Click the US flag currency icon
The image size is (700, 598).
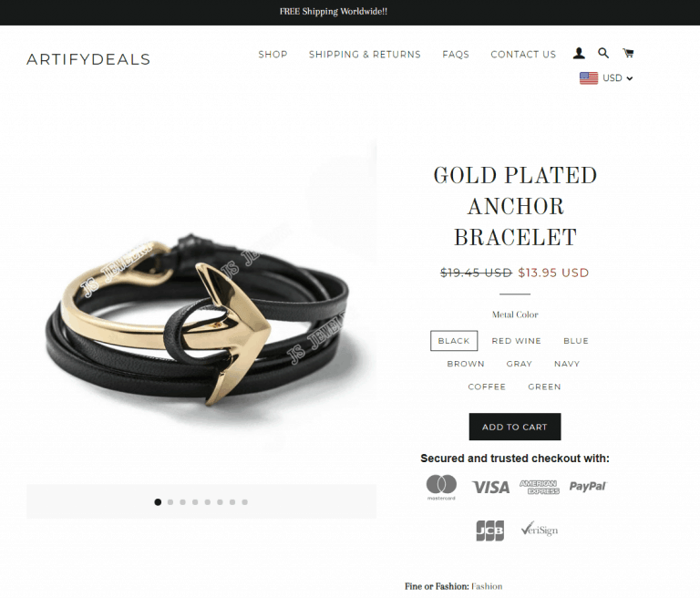point(589,78)
